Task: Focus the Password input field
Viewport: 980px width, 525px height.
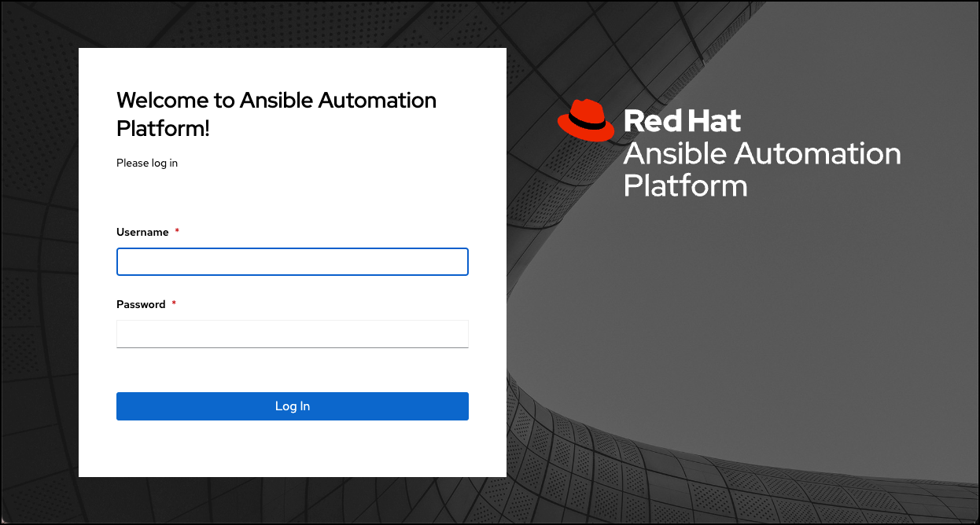Action: pos(293,333)
